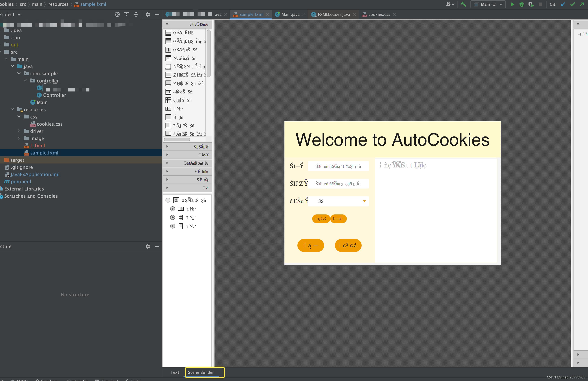Click the green Run button

click(x=512, y=5)
